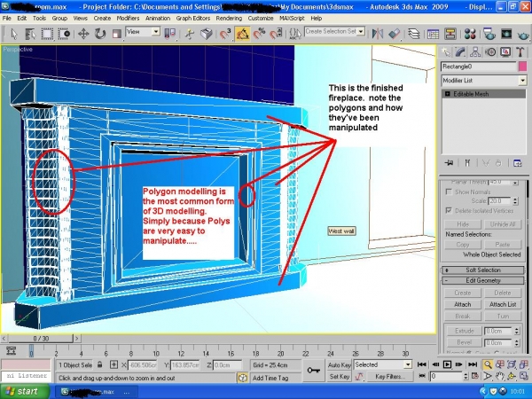Expand Soft Selection rollout
This screenshot has height=399, width=532.
point(483,270)
